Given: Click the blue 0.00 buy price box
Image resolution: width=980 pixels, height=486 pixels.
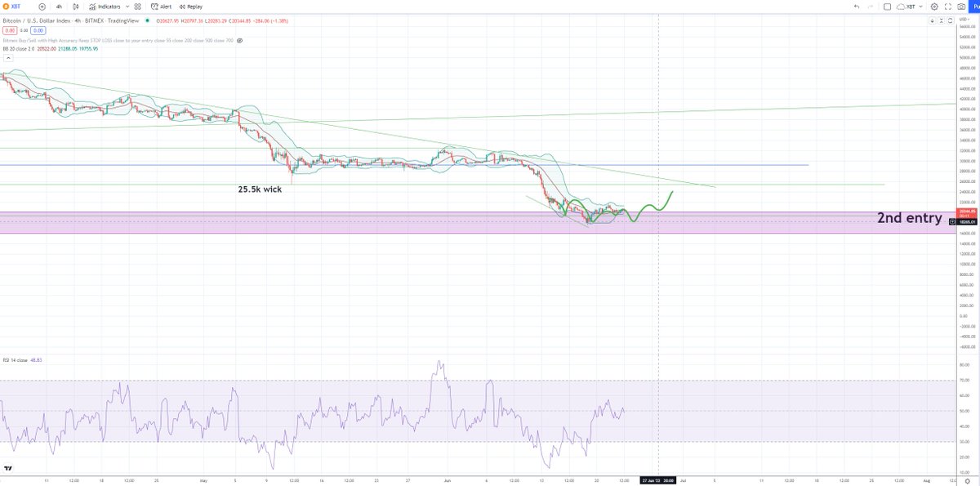Looking at the screenshot, I should point(38,31).
